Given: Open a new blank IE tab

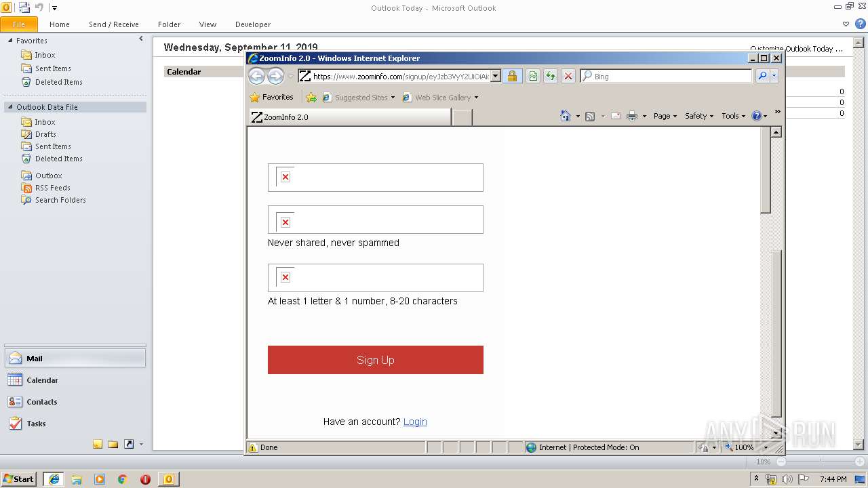Looking at the screenshot, I should click(462, 117).
